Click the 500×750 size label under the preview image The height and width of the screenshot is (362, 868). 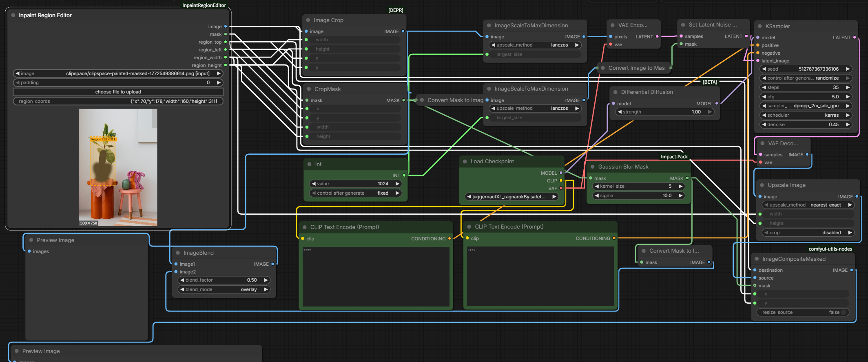89,223
